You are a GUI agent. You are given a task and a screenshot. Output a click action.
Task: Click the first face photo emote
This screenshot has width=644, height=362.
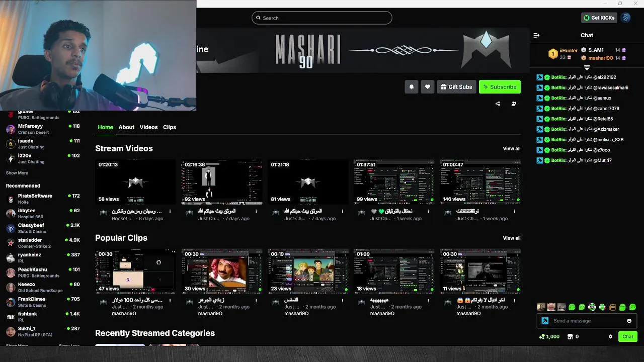coord(541,307)
